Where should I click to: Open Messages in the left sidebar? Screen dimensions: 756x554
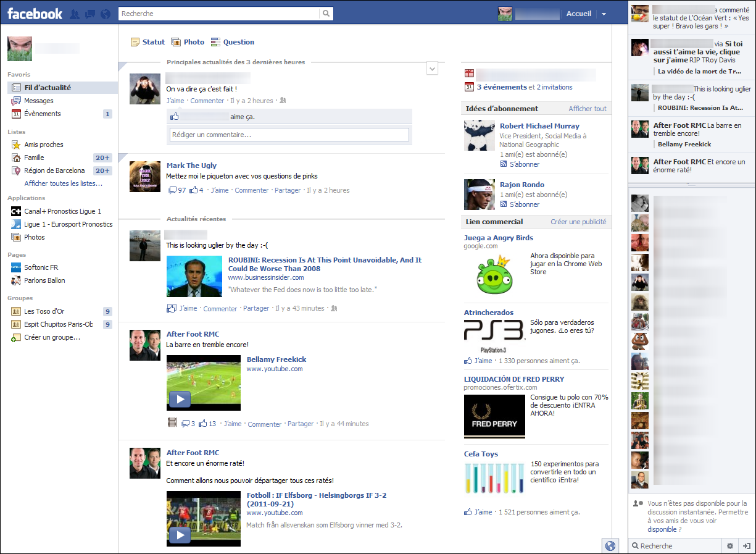click(x=38, y=101)
